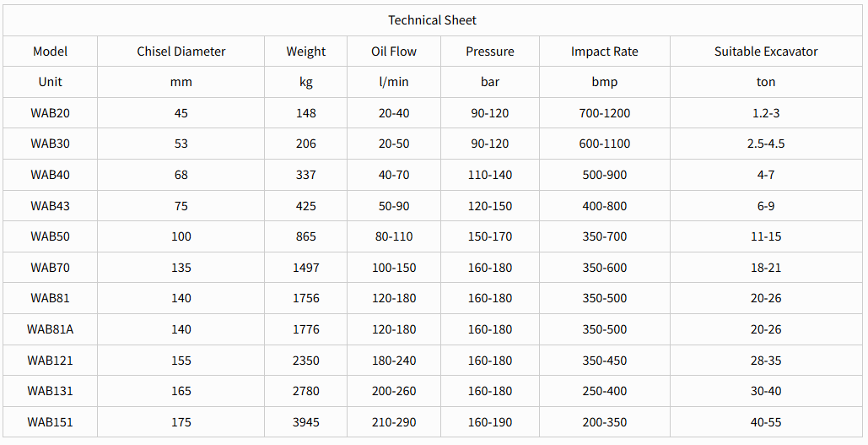Image resolution: width=868 pixels, height=445 pixels.
Task: Select the Model column header
Action: (50, 52)
